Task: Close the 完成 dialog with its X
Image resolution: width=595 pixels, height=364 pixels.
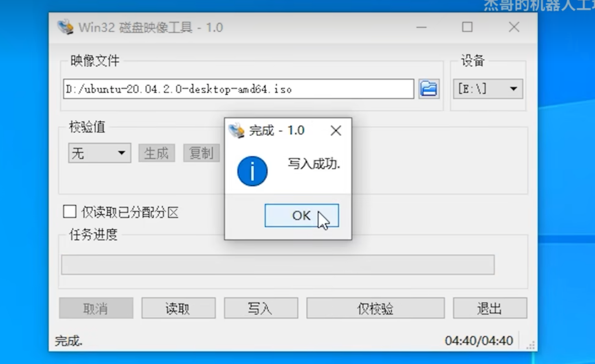Action: coord(336,131)
